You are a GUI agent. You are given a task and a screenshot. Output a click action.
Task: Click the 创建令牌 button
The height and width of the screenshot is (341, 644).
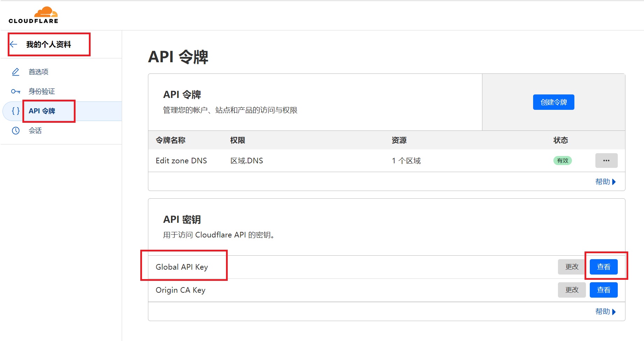point(553,102)
